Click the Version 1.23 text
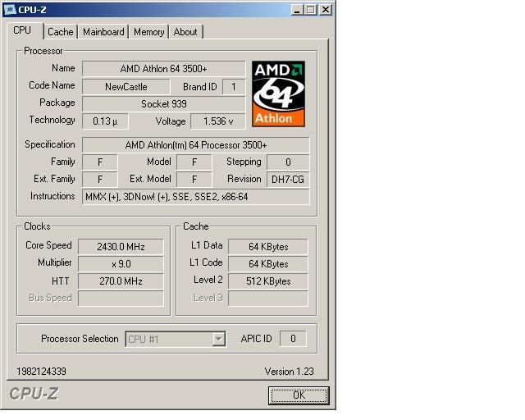This screenshot has width=525, height=420. pos(290,371)
